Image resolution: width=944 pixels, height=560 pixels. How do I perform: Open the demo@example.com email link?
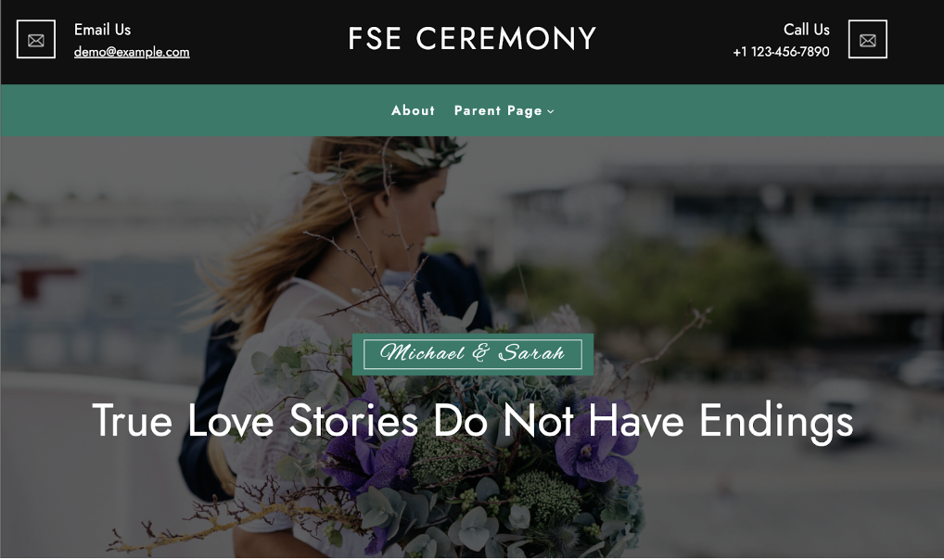click(x=132, y=52)
